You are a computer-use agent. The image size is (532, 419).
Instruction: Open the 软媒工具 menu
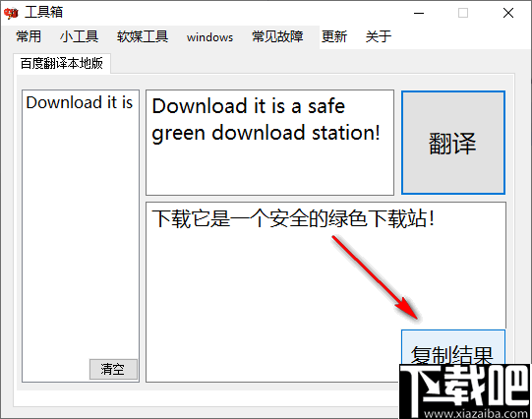pyautogui.click(x=143, y=36)
